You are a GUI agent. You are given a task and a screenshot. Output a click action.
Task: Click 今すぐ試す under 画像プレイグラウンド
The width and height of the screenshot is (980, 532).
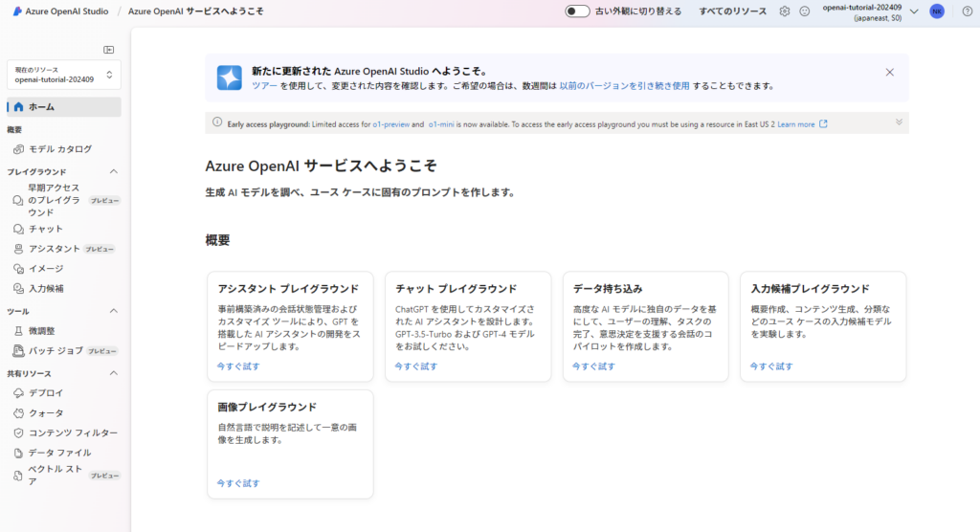238,483
